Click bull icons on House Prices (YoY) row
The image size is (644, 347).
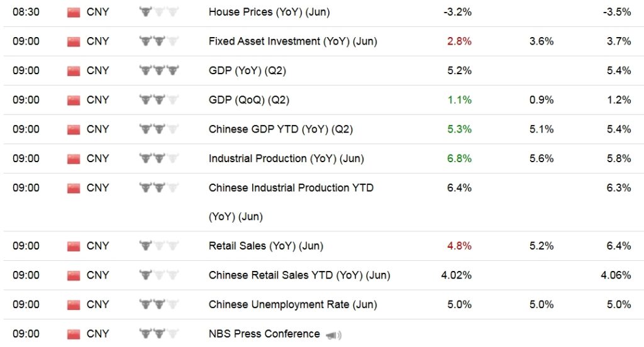click(158, 12)
